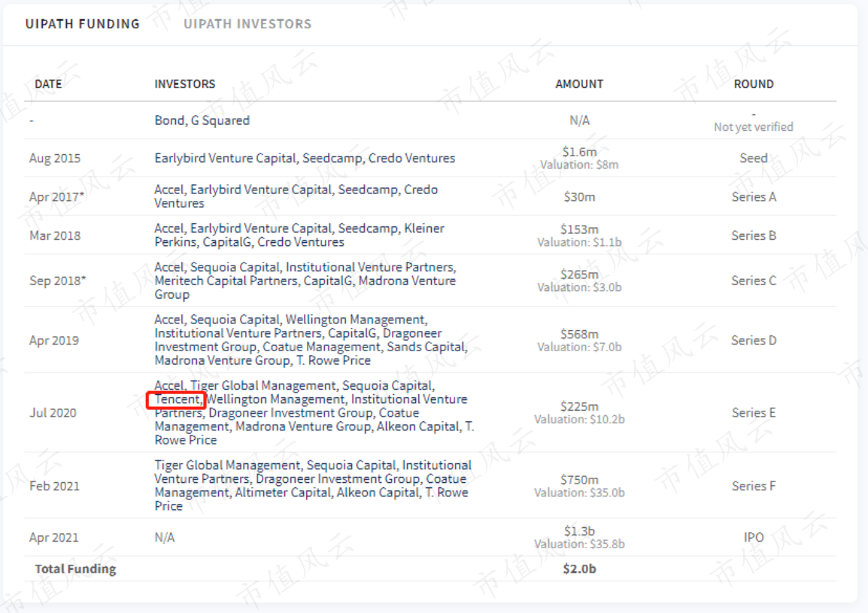The image size is (868, 613).
Task: Open the UIPATH INVESTORS tab
Action: pos(247,24)
